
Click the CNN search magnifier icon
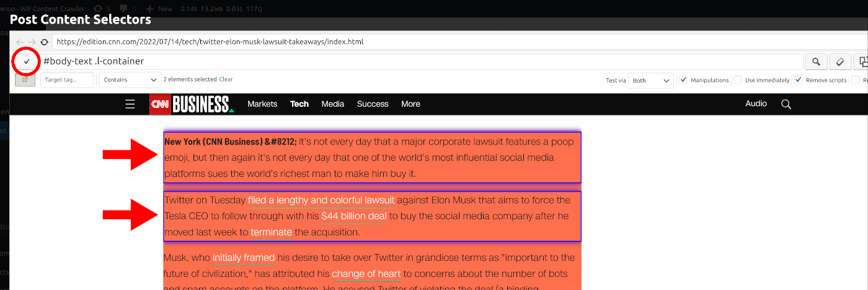pos(786,104)
